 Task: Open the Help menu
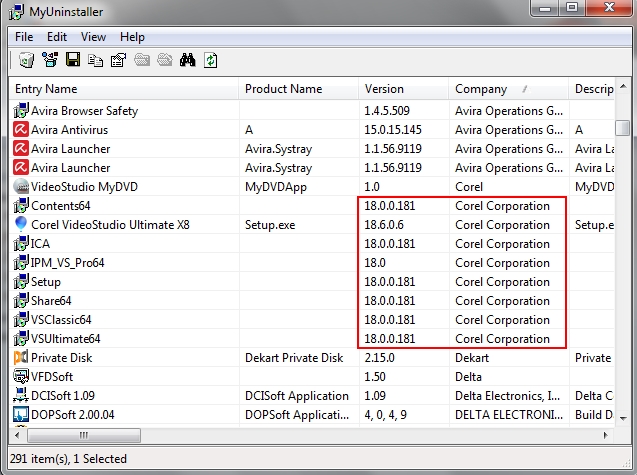pyautogui.click(x=132, y=37)
